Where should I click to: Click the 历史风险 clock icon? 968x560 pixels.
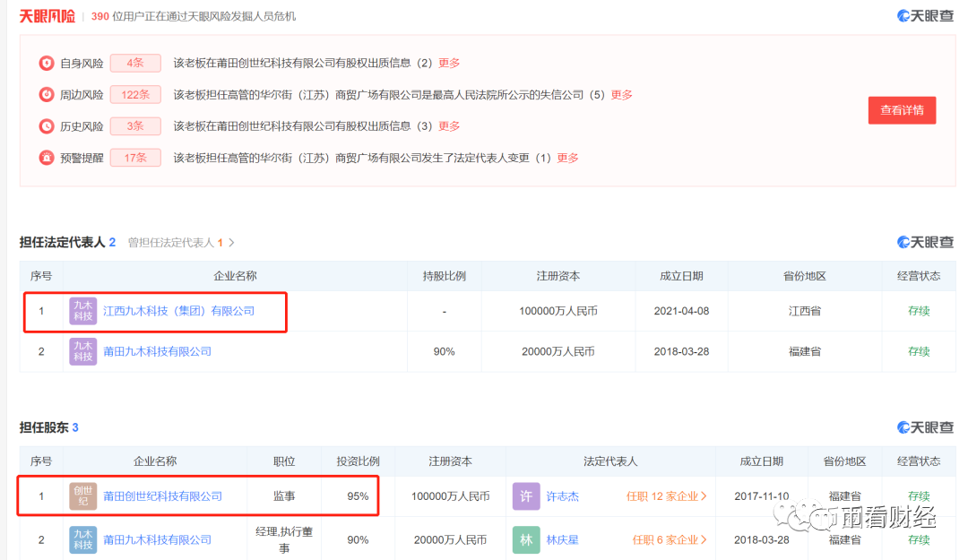point(47,126)
